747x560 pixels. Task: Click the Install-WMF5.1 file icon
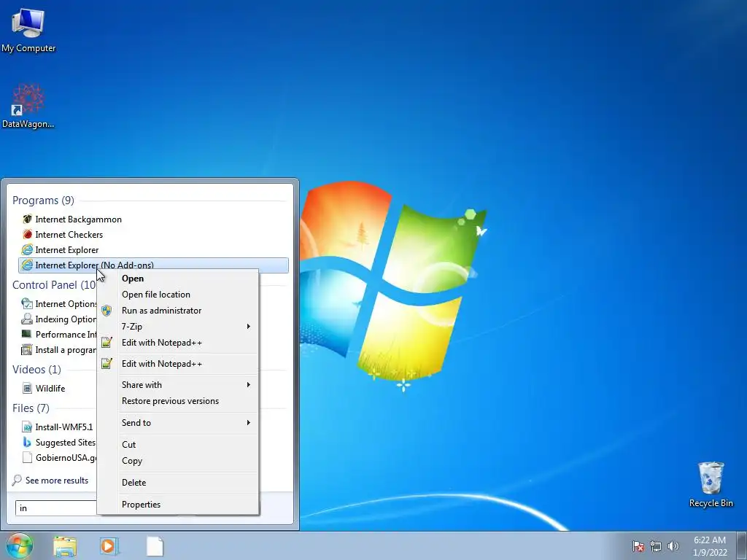[x=27, y=427]
